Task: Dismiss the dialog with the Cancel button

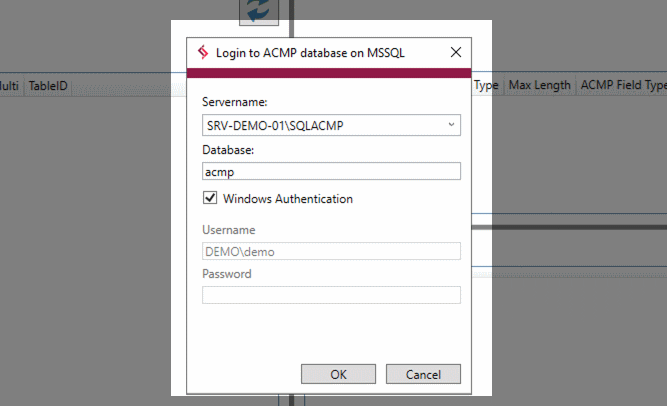Action: tap(423, 374)
